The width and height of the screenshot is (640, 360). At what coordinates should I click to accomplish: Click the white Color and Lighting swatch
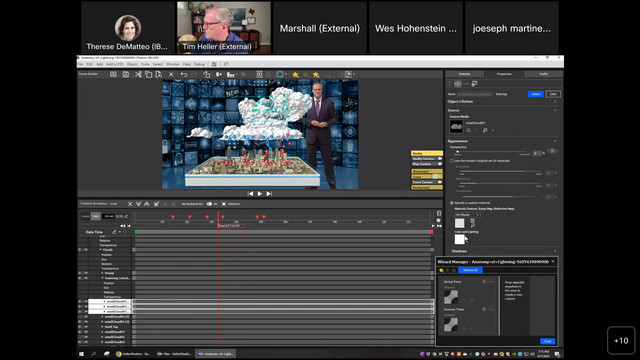pyautogui.click(x=460, y=239)
